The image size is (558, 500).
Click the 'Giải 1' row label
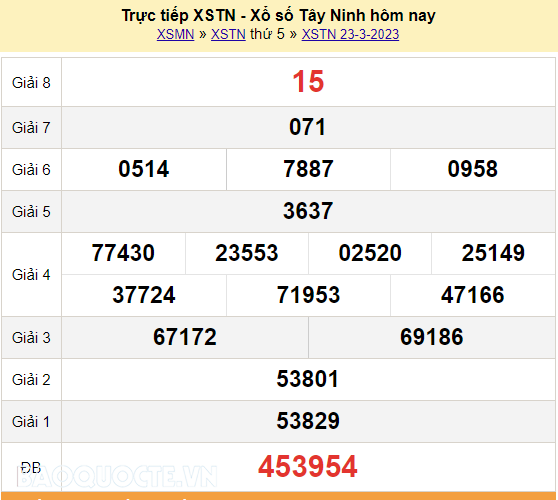(x=31, y=422)
